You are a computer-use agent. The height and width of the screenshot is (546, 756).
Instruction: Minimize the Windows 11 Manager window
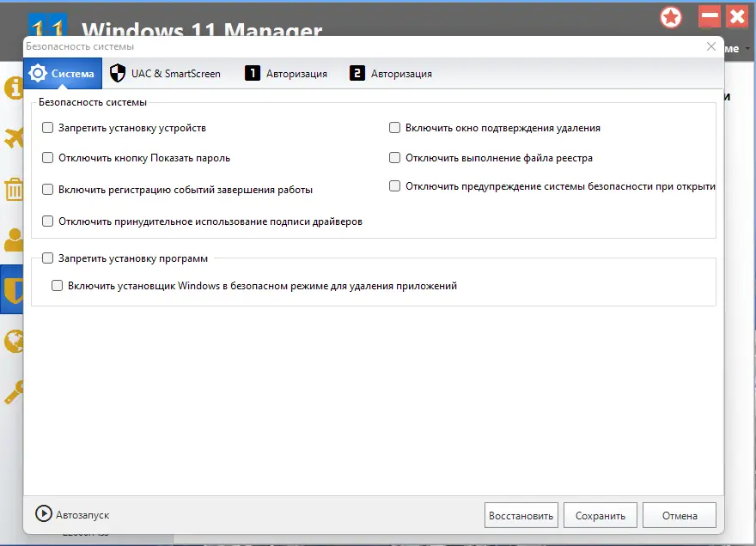[710, 17]
